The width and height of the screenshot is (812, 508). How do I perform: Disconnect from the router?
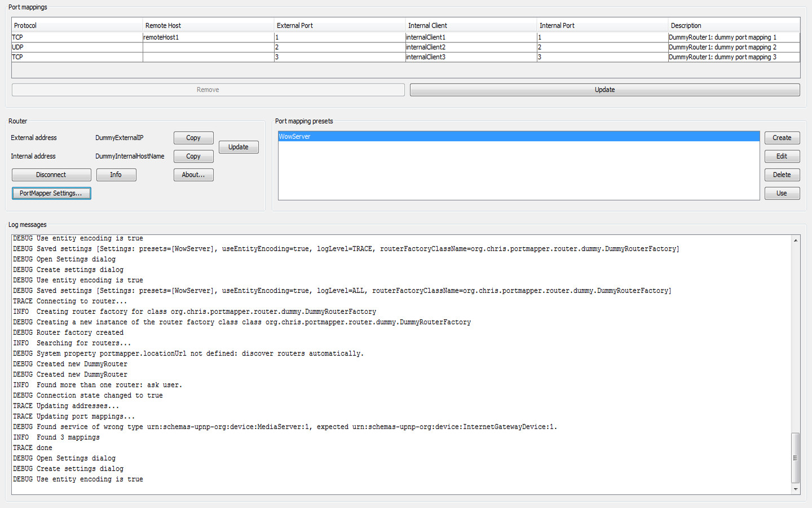click(51, 175)
